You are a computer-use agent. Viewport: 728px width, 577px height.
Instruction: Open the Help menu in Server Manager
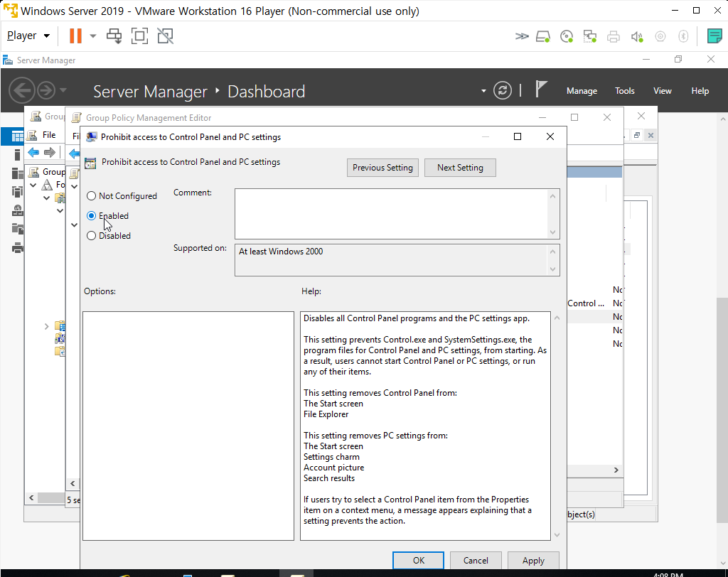coord(700,91)
